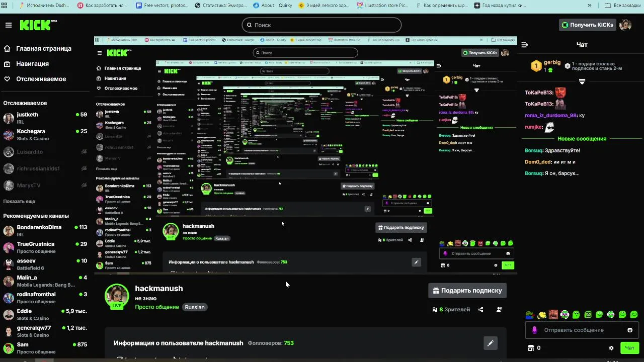The image size is (644, 362).
Task: Insert the angry green square emote
Action: coord(588,315)
